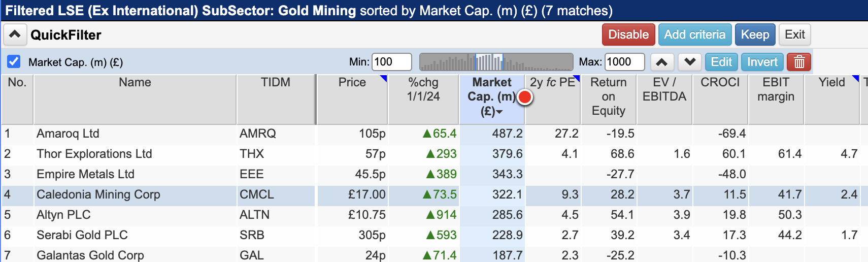
Task: Click the Min value input field
Action: pyautogui.click(x=391, y=62)
